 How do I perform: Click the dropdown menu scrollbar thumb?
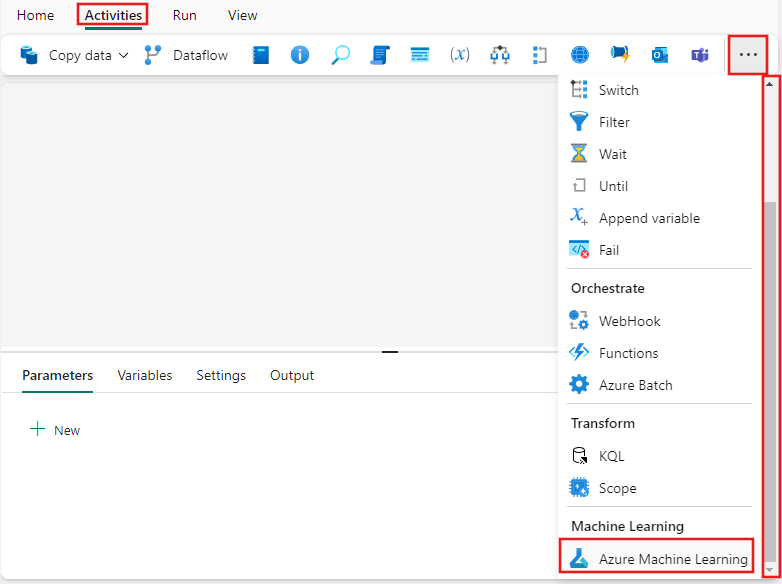[770, 382]
